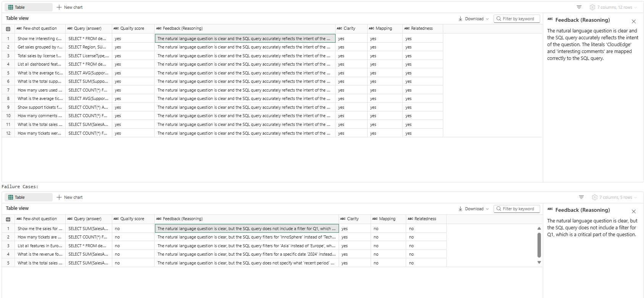644x298 pixels.
Task: Click the scroll down arrow in Failure Cases
Action: [x=539, y=262]
